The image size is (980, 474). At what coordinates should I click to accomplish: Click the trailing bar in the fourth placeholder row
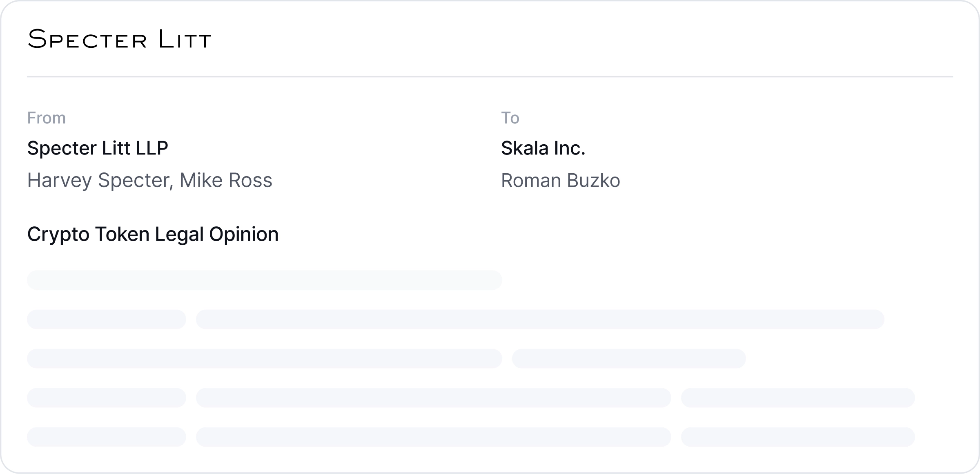pyautogui.click(x=797, y=398)
